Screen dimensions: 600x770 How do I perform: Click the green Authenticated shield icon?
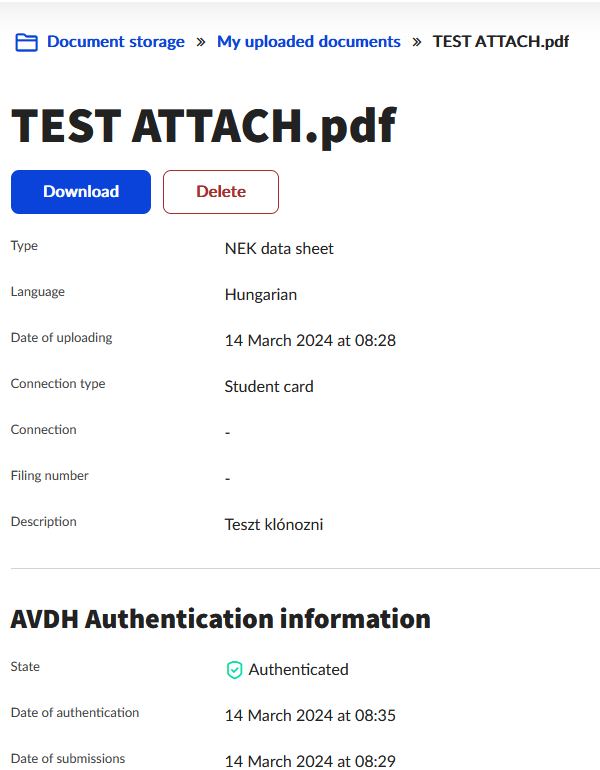(234, 670)
